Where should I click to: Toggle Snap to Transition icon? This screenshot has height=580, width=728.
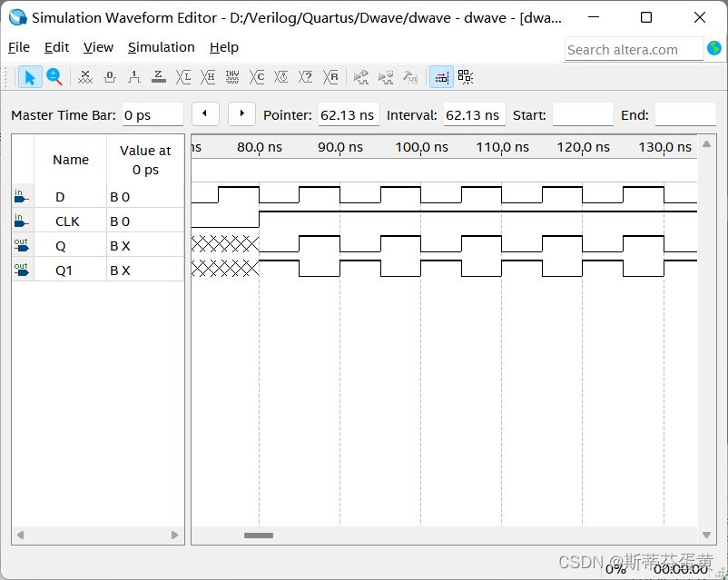pyautogui.click(x=441, y=77)
